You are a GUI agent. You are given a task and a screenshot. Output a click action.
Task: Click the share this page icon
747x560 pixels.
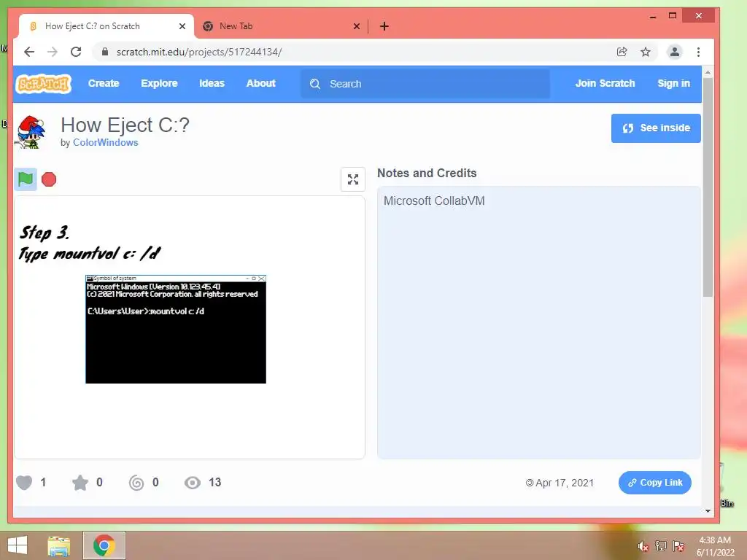[622, 52]
